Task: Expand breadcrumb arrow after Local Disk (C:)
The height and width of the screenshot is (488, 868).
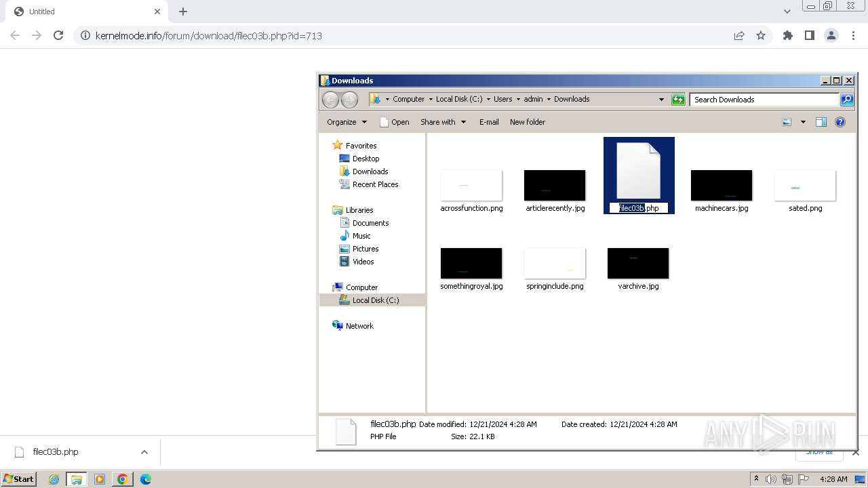Action: coord(488,99)
